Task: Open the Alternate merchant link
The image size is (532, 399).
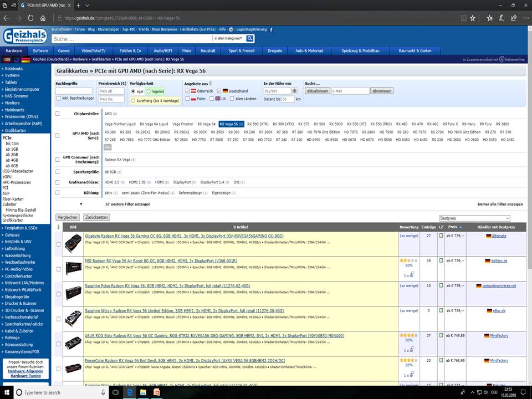Action: [x=499, y=236]
